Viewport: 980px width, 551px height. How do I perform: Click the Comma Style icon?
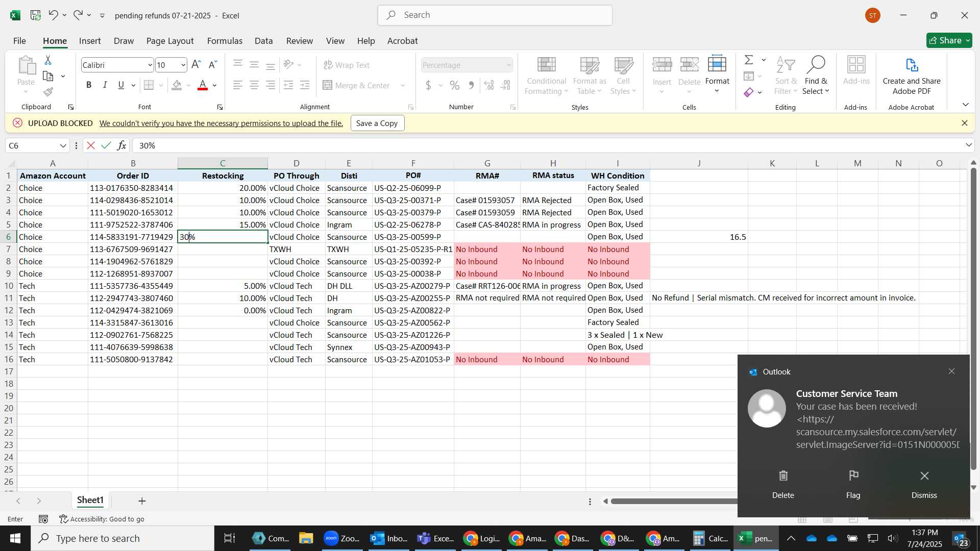471,85
